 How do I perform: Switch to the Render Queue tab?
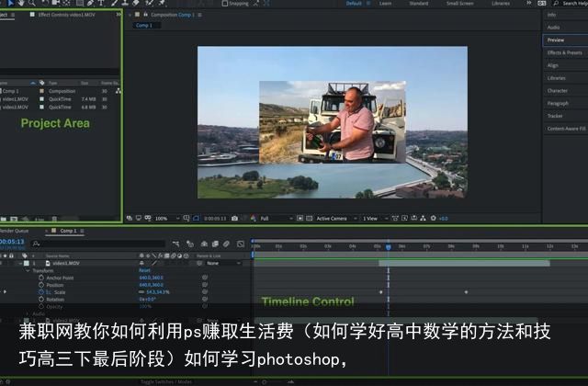click(14, 231)
